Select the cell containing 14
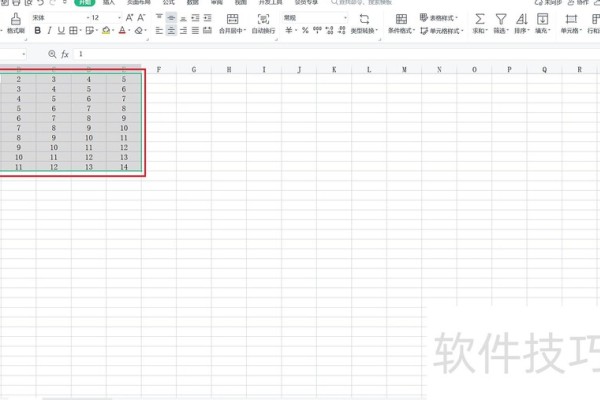600x400 pixels. click(124, 167)
